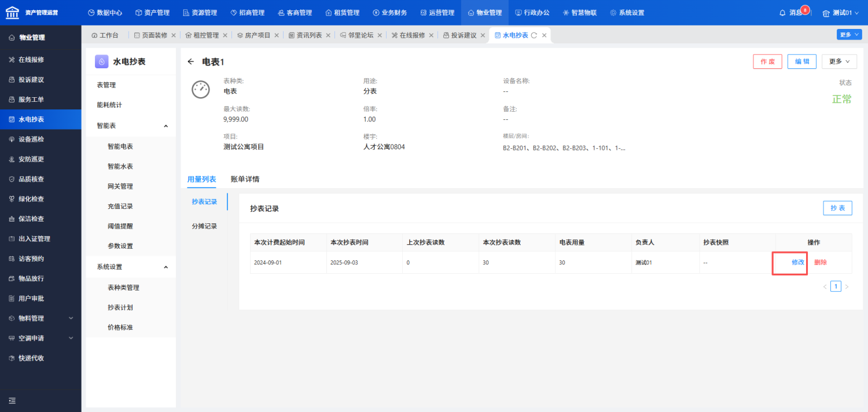Click the previous page arrow
The image size is (868, 412).
[x=825, y=286]
